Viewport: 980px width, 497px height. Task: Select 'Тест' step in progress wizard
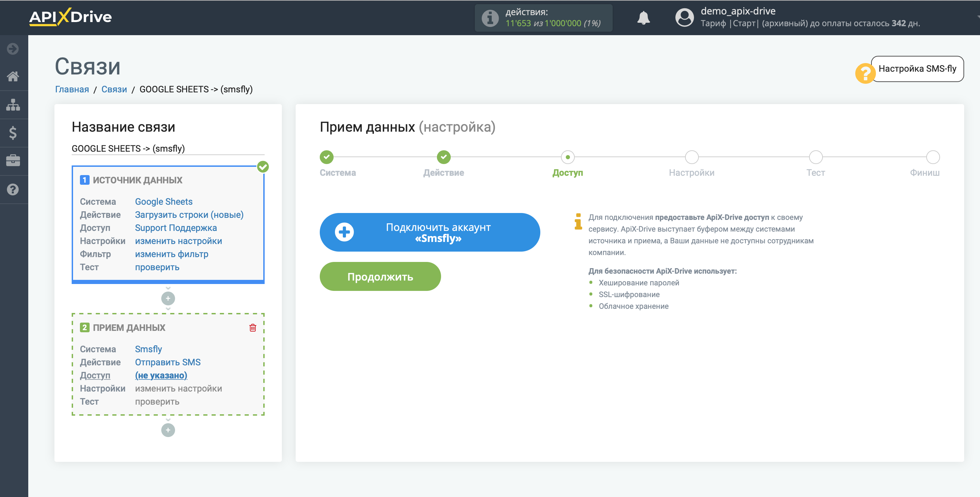tap(816, 157)
